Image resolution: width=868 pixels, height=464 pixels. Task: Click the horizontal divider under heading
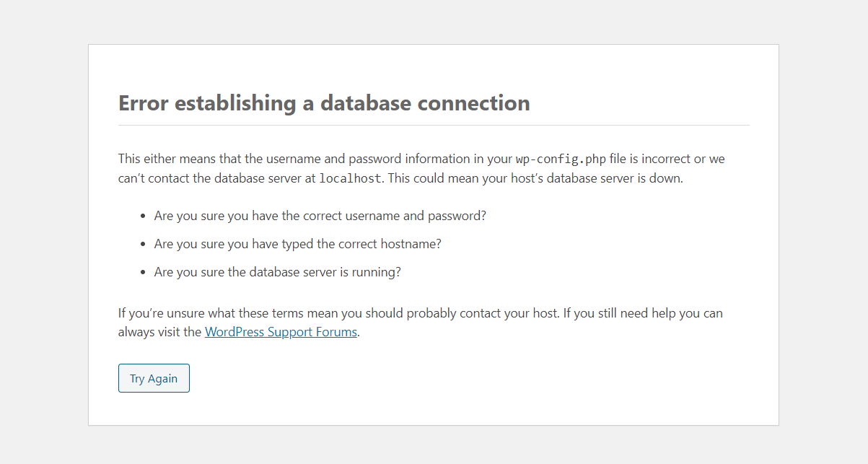434,126
